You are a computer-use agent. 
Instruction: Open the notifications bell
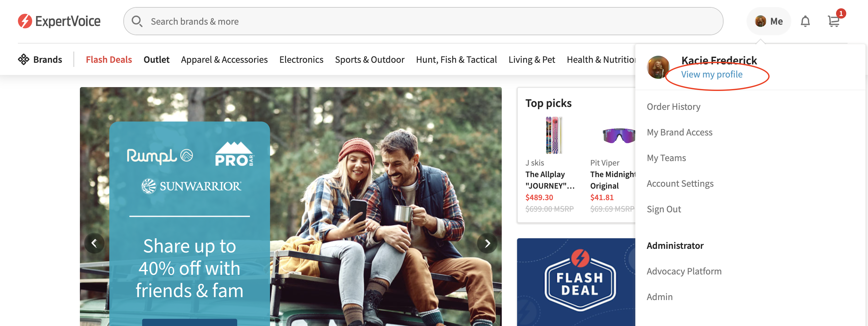(805, 21)
